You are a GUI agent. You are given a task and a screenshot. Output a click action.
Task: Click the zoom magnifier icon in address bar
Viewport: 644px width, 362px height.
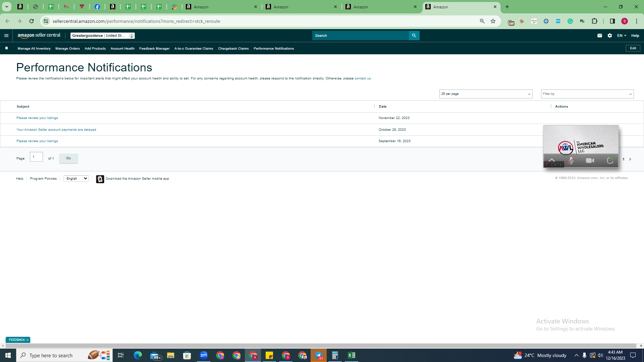[x=482, y=21]
